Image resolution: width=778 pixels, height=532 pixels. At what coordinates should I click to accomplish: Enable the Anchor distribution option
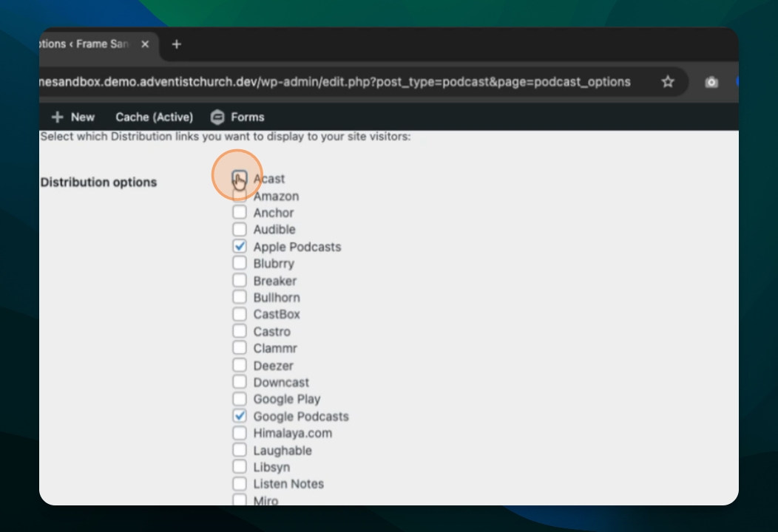240,212
